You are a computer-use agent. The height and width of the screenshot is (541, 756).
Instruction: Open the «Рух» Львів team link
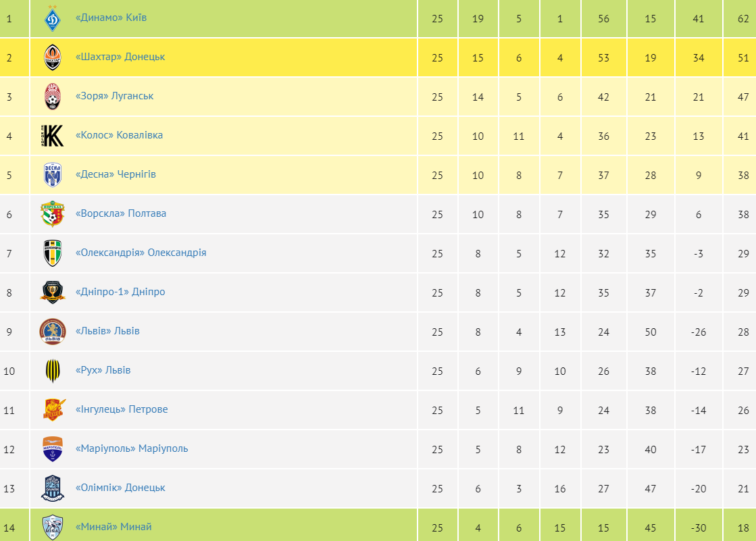tap(103, 370)
